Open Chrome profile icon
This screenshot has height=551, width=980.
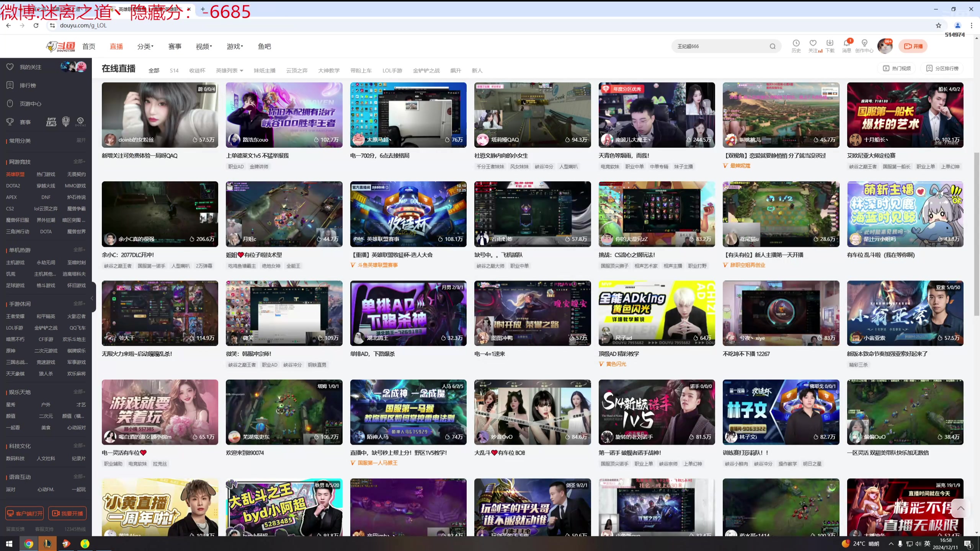click(x=957, y=25)
